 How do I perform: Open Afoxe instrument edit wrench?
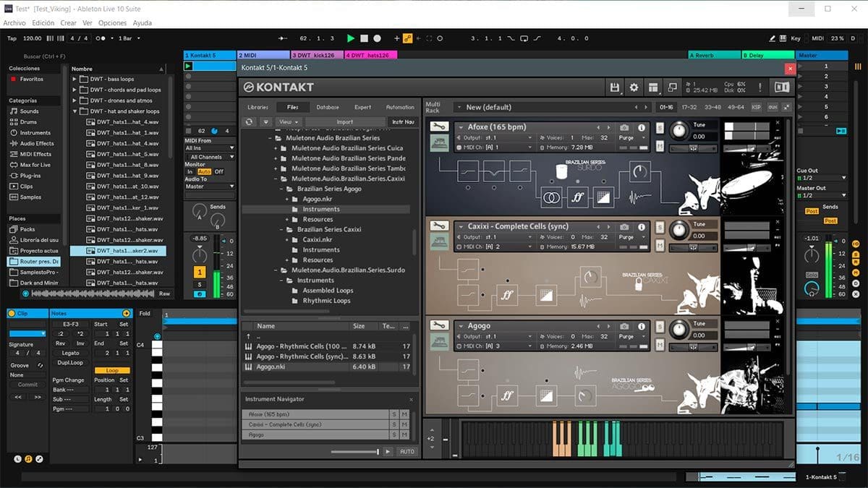click(438, 127)
